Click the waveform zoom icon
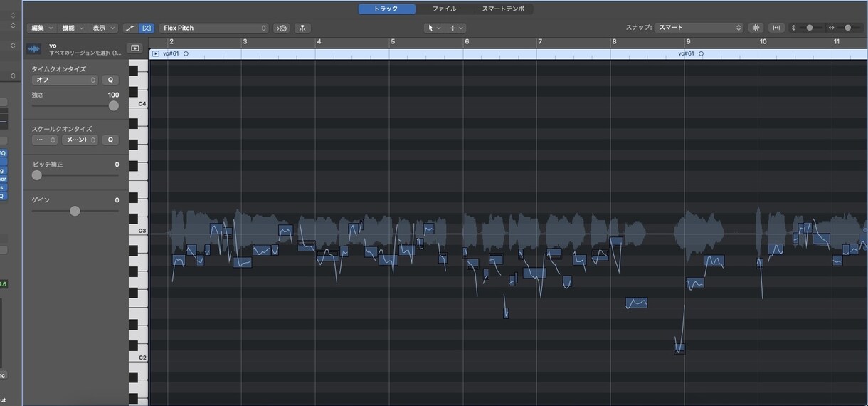868x406 pixels. pos(756,28)
